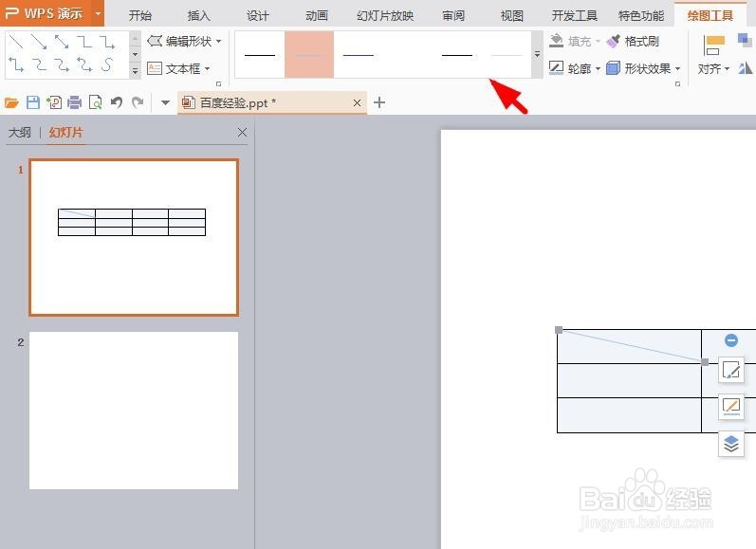Click the blue minus floating button
The image size is (756, 549).
(x=731, y=340)
